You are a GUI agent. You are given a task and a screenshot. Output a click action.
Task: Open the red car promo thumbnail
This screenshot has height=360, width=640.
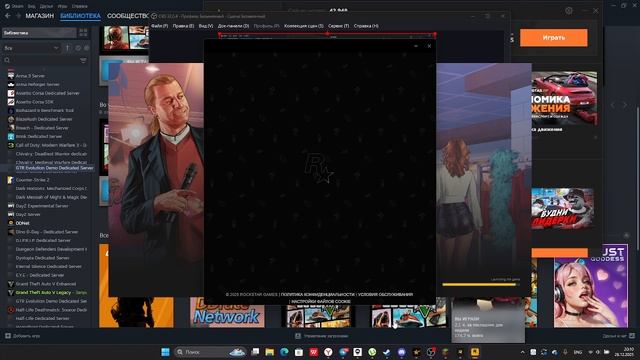point(564,98)
